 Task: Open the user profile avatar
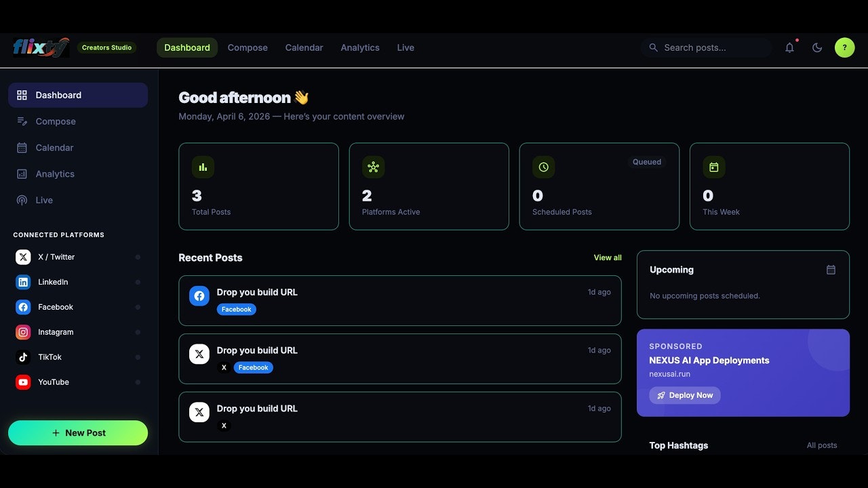(x=844, y=47)
